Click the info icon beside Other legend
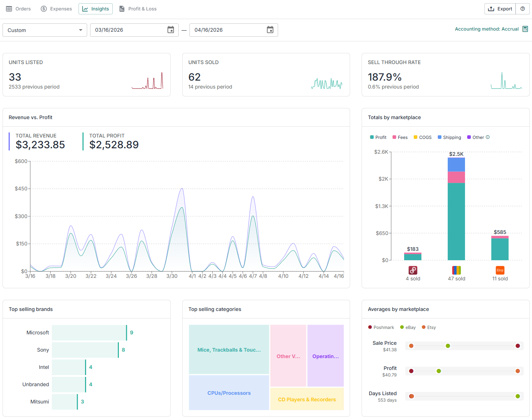 click(488, 137)
